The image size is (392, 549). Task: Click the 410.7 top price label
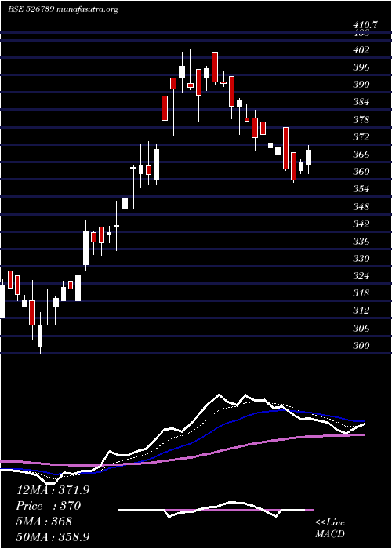pyautogui.click(x=366, y=25)
